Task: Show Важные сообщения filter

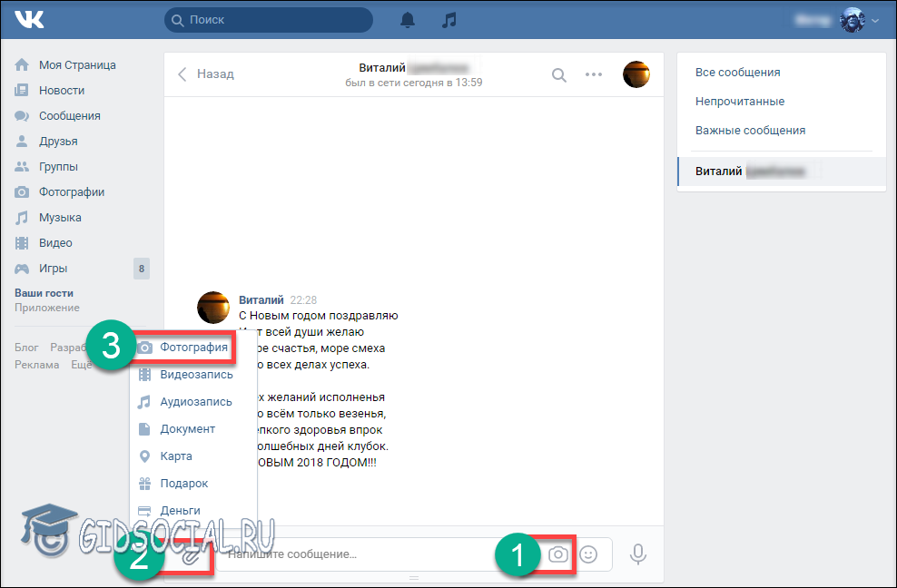Action: tap(750, 131)
